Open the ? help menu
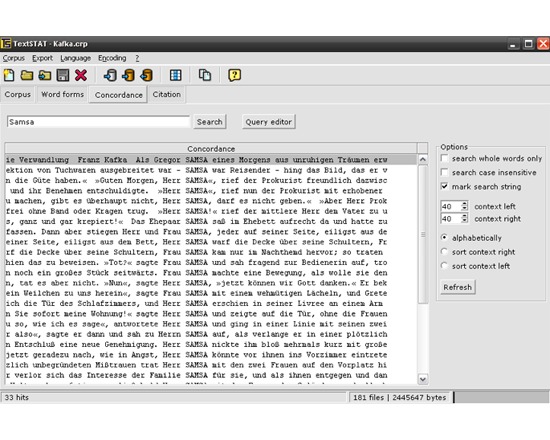This screenshot has height=440, width=550. [137, 58]
